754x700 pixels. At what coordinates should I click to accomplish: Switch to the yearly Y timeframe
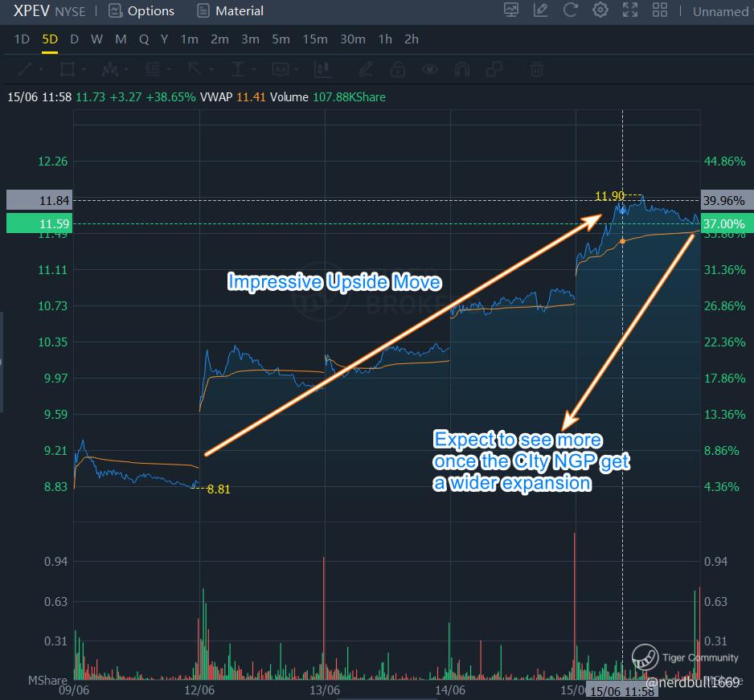click(165, 39)
